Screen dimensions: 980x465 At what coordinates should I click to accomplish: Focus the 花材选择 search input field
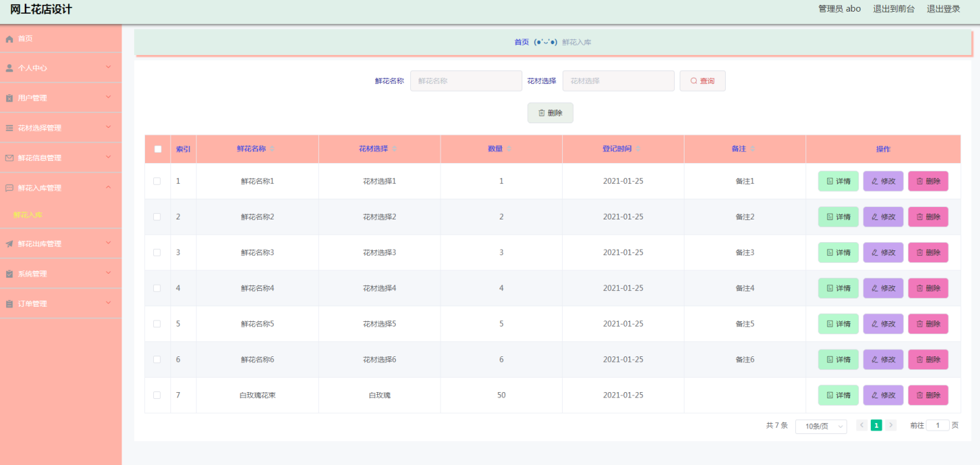[619, 81]
